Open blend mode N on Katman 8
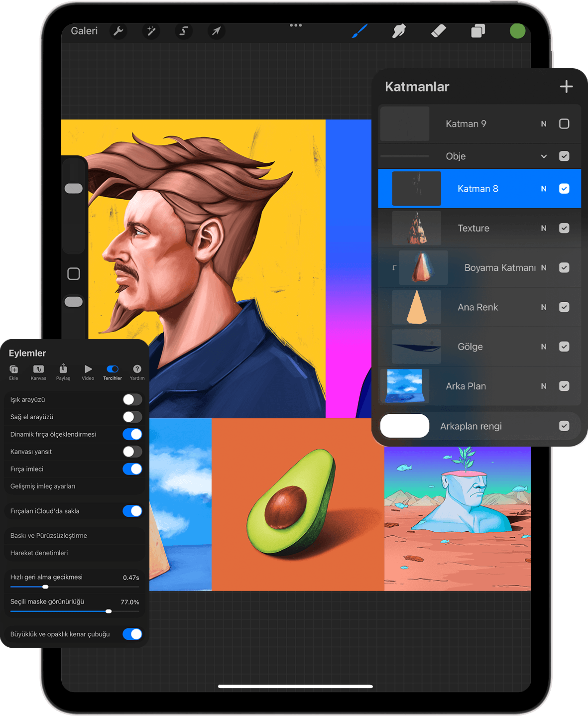 544,189
